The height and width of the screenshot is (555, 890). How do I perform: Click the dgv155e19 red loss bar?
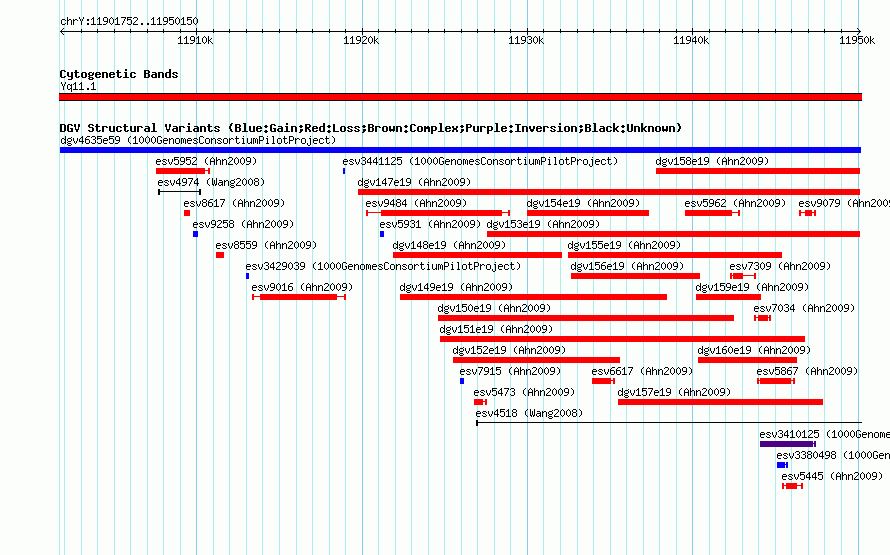[x=675, y=255]
